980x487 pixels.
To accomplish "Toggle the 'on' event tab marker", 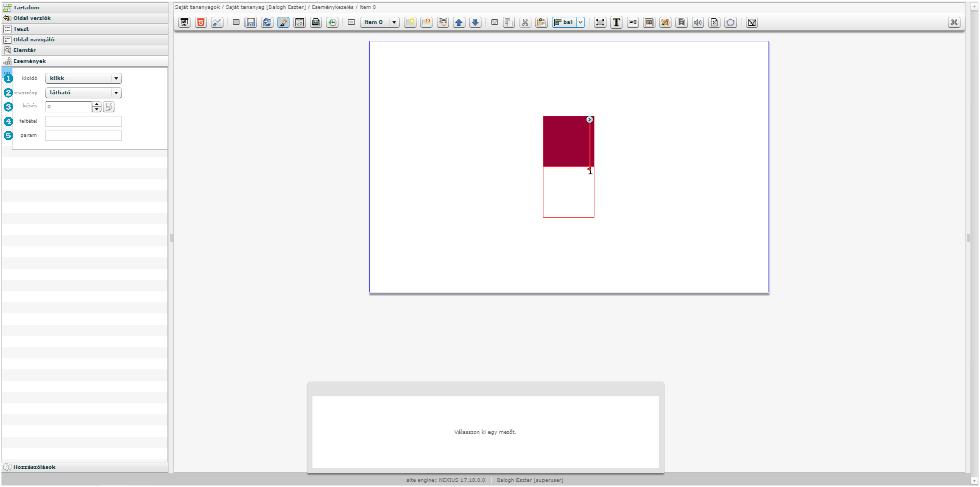I will point(7,72).
